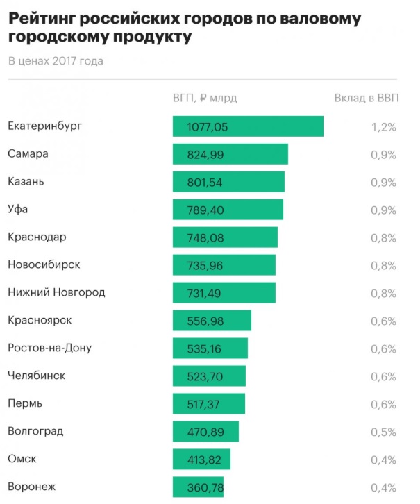Select the Воронеж bar with 360,78

click(198, 487)
